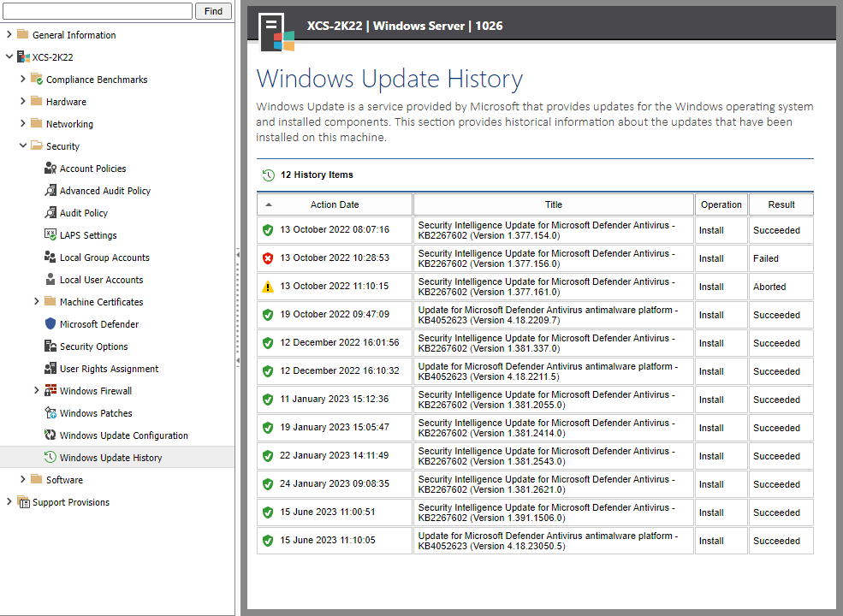Click the Windows Firewall brick icon
843x616 pixels.
(50, 390)
